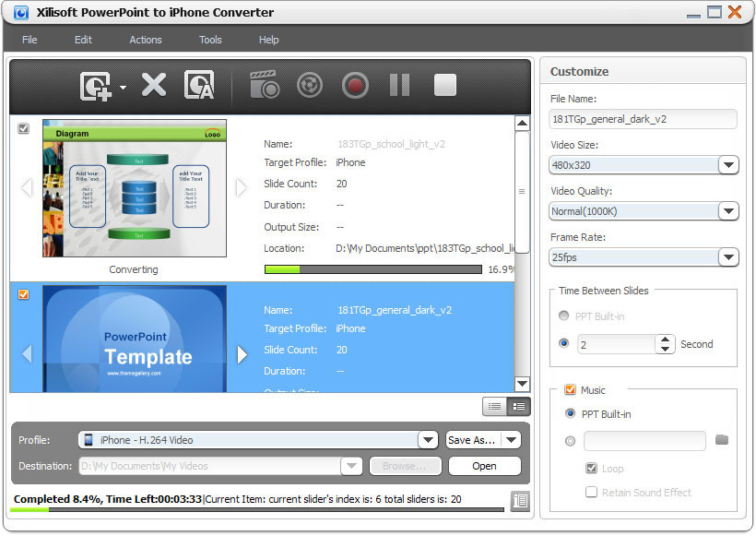Expand the Video Size dropdown
756x536 pixels.
click(x=728, y=165)
